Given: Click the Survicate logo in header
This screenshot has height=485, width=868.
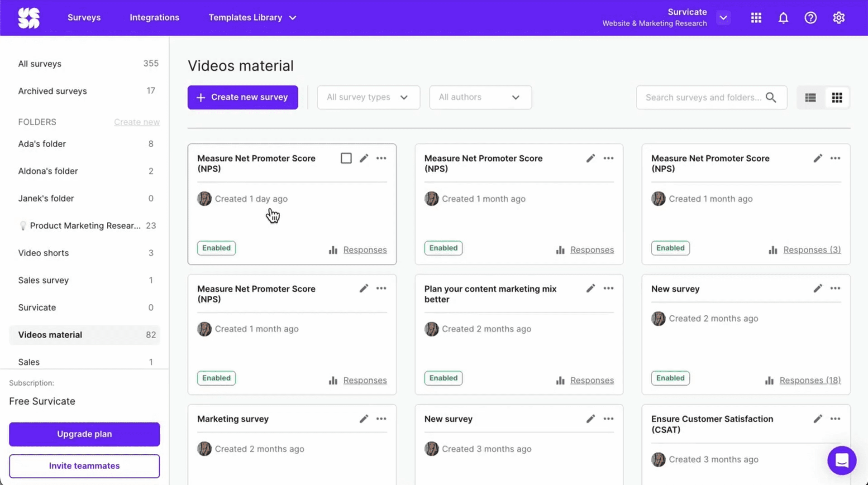Looking at the screenshot, I should (x=29, y=18).
